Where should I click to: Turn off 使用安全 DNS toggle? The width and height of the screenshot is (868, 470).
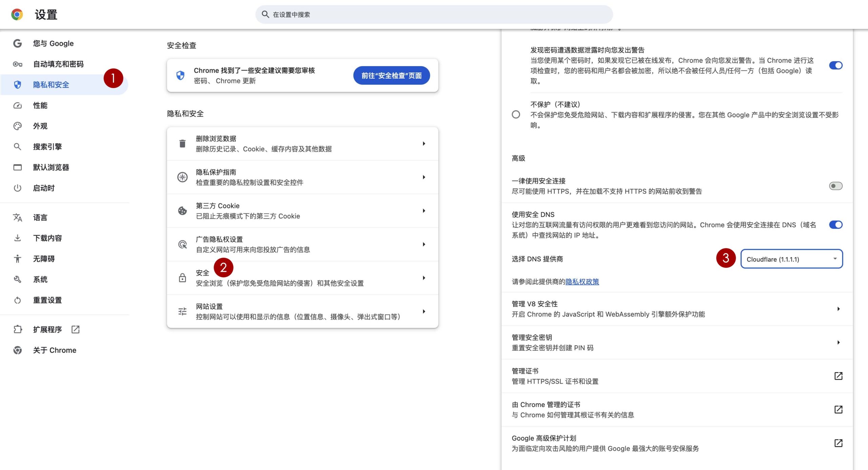(x=836, y=225)
